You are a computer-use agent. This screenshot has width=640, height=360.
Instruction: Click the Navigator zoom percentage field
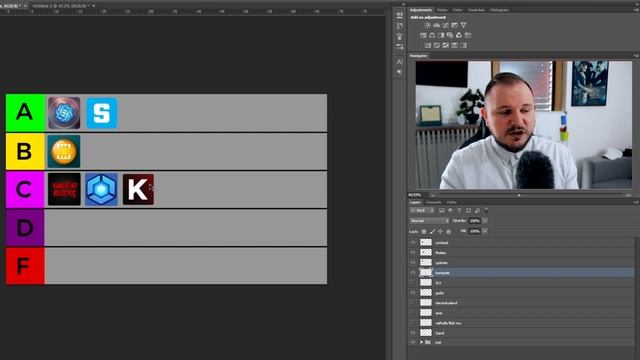click(x=415, y=195)
